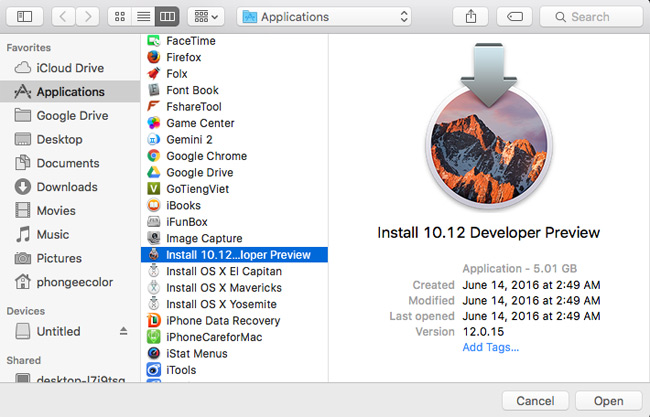Open phongeecolor home folder
The image size is (650, 417).
tap(70, 282)
